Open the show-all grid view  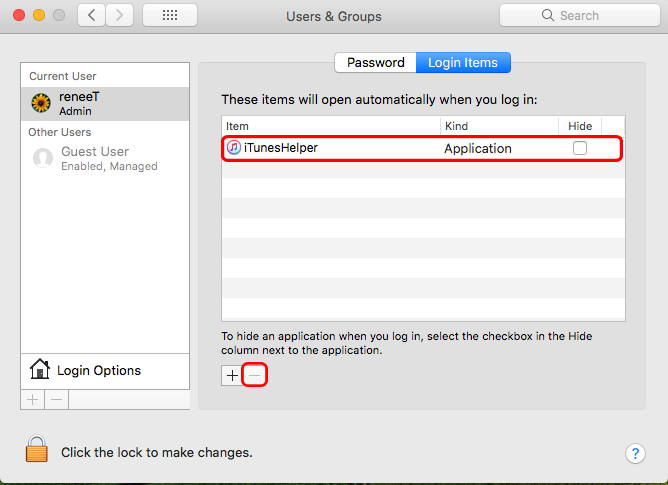coord(170,16)
